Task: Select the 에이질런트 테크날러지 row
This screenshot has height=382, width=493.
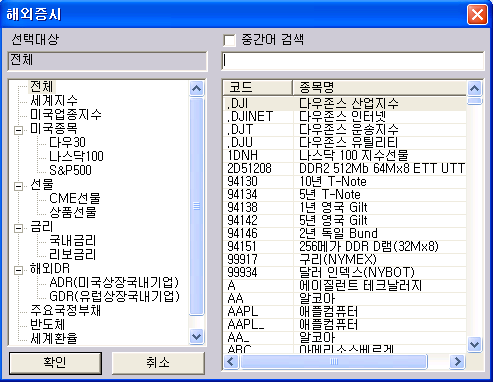Action: tap(345, 286)
